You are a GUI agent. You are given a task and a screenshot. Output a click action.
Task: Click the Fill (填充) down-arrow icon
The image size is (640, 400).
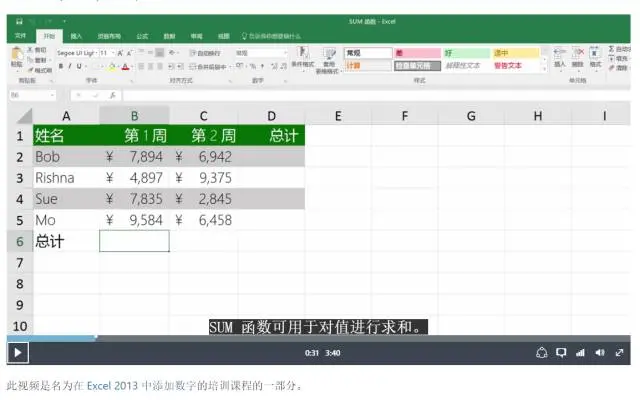[x=611, y=58]
